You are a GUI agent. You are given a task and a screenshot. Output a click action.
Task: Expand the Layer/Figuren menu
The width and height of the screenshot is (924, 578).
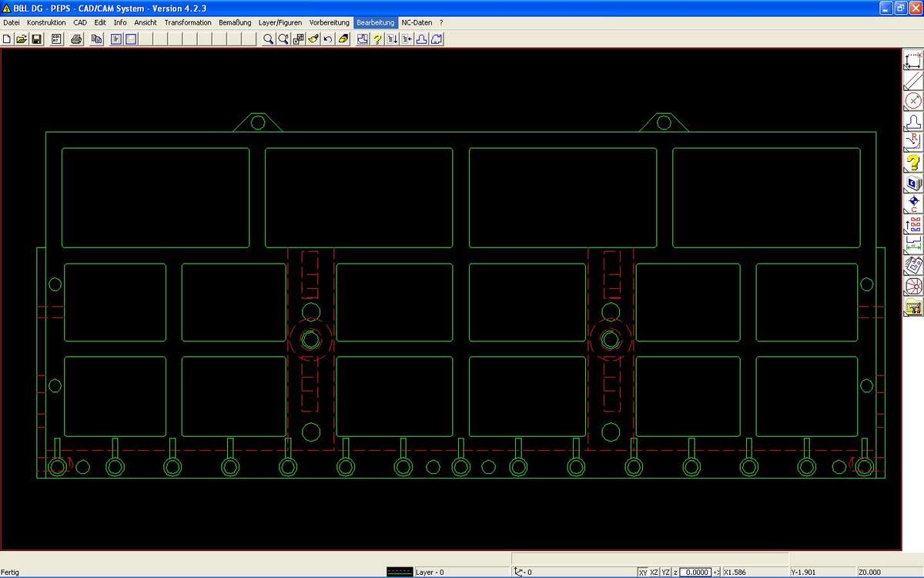tap(280, 22)
